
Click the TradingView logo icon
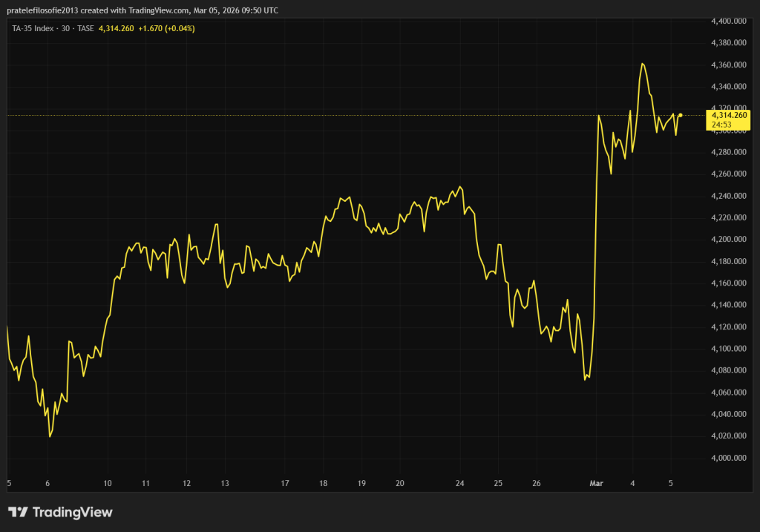(19, 512)
